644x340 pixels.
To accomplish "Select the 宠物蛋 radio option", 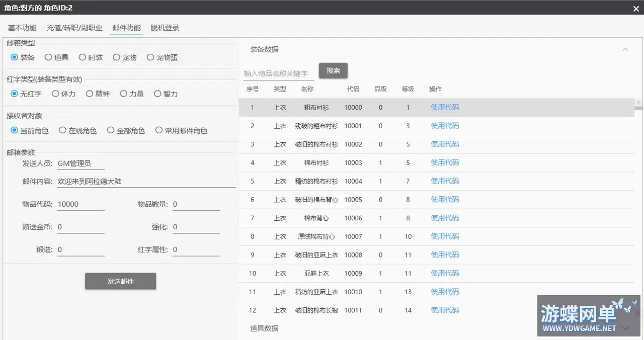I will click(x=162, y=57).
